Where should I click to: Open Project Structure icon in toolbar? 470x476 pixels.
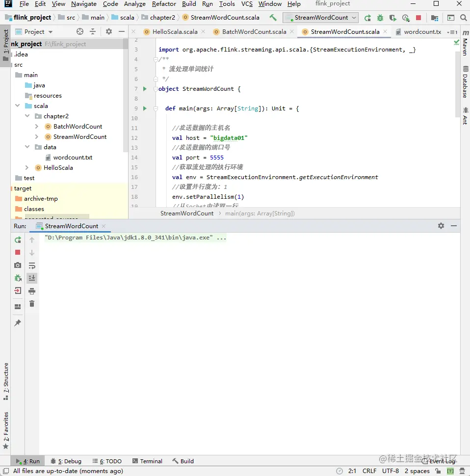pyautogui.click(x=435, y=18)
